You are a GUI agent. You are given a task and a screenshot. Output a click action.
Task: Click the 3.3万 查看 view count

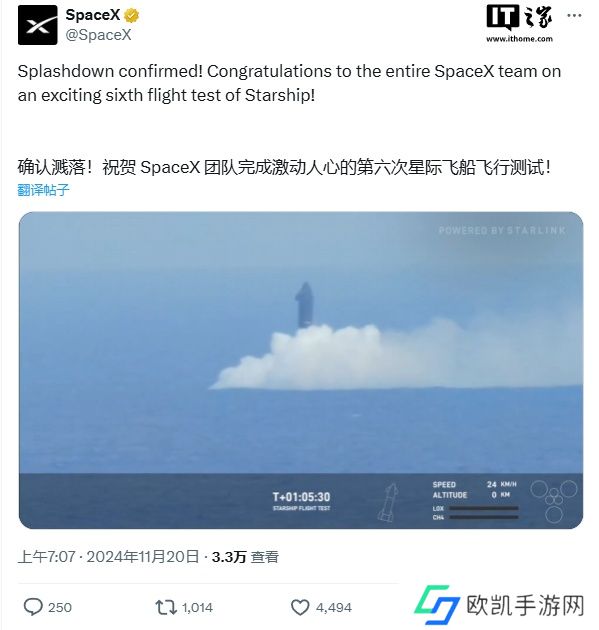click(245, 556)
